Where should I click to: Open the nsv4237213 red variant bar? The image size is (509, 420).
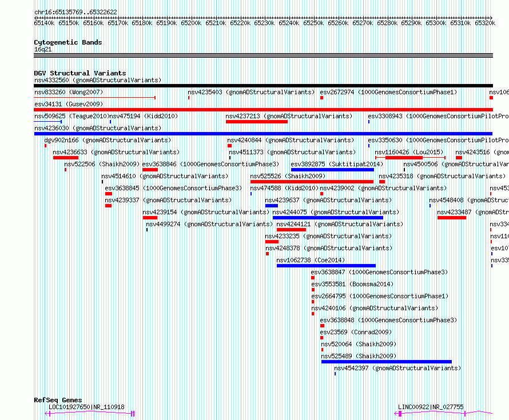[257, 122]
